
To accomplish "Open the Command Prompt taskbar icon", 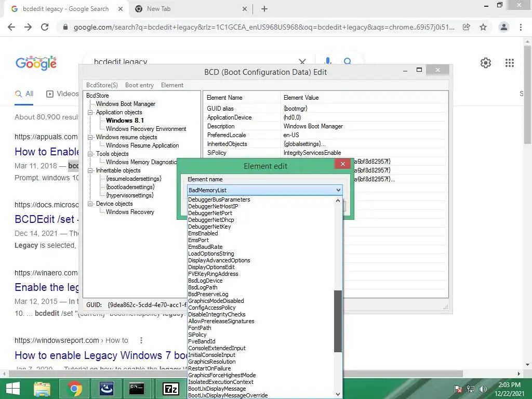I will [137, 389].
